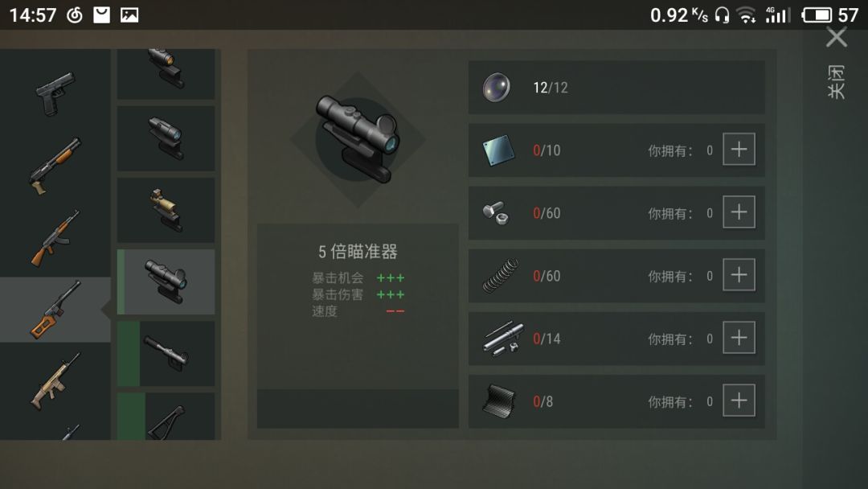This screenshot has height=489, width=868.
Task: Choose the AK-47 rifle
Action: (x=55, y=238)
